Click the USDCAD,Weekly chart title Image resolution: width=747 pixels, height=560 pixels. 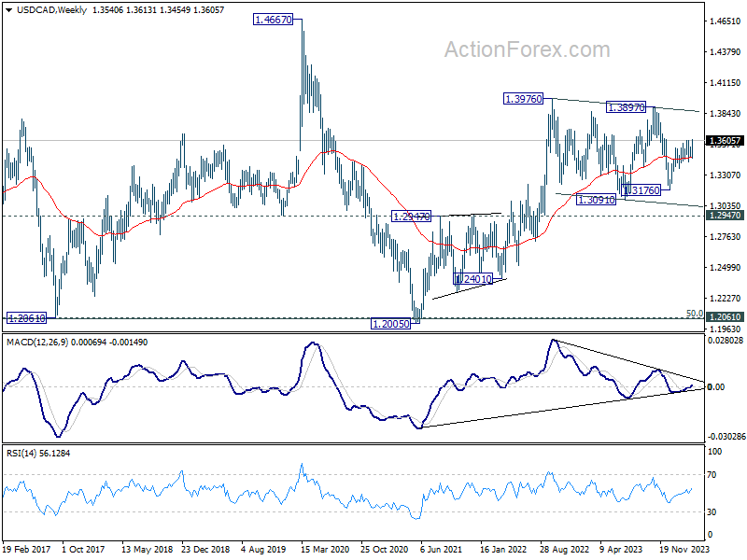pyautogui.click(x=52, y=9)
